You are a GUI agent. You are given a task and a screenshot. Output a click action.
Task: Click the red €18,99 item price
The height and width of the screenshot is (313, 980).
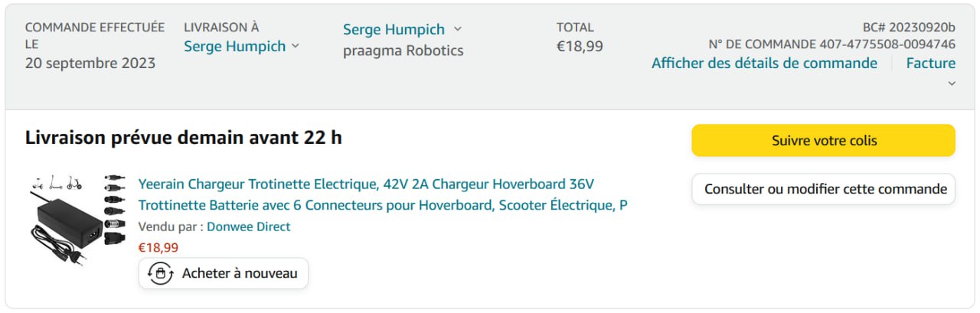158,247
